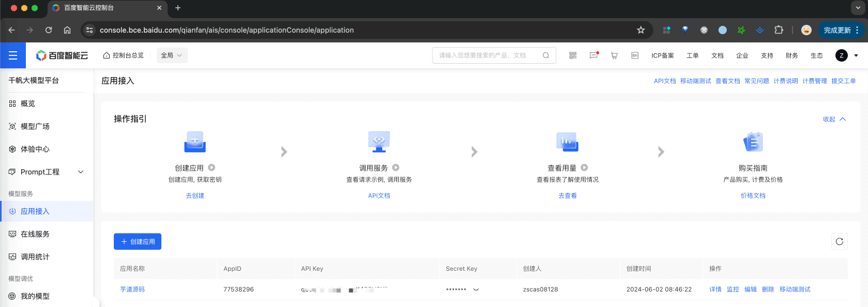Screen dimensions: 868x307
Task: Open the messages notification icon
Action: 593,55
